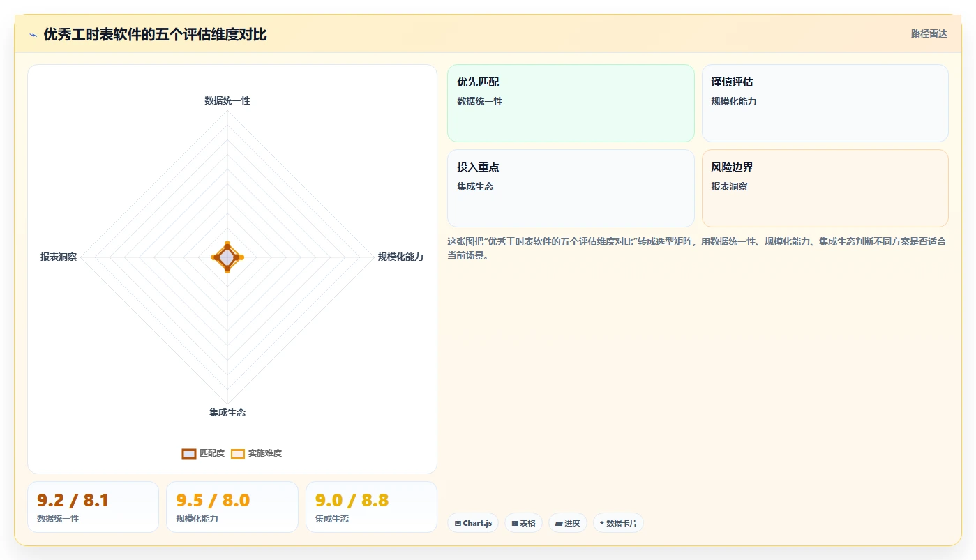This screenshot has height=560, width=976.
Task: Click 规模化能力 caption under 9.5 / 8.0
Action: tap(197, 519)
